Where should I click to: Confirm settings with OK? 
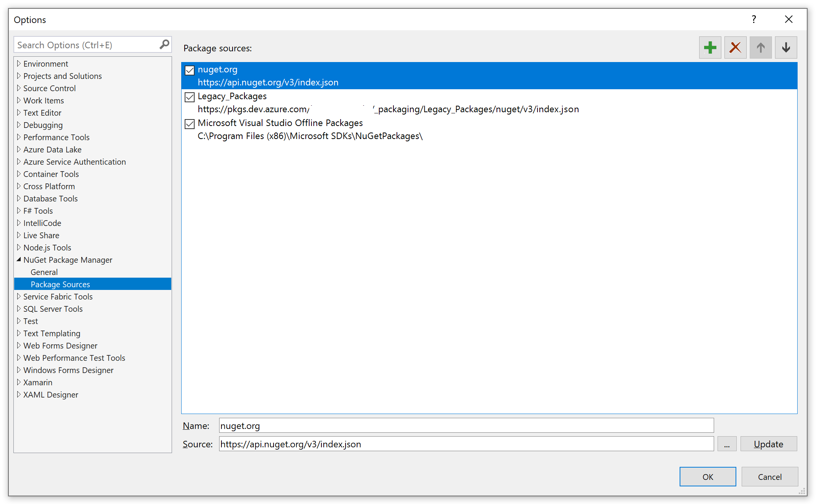coord(708,477)
